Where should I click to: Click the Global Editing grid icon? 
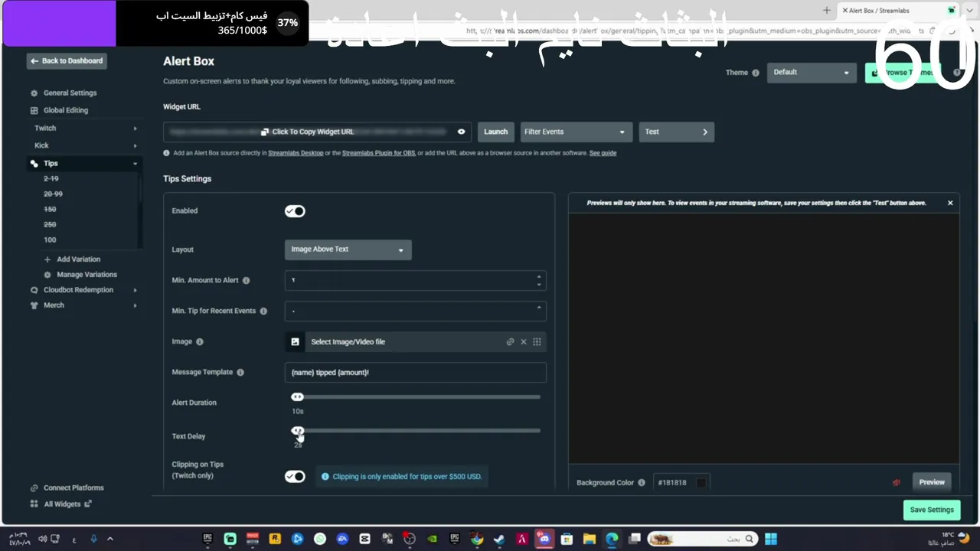(34, 110)
